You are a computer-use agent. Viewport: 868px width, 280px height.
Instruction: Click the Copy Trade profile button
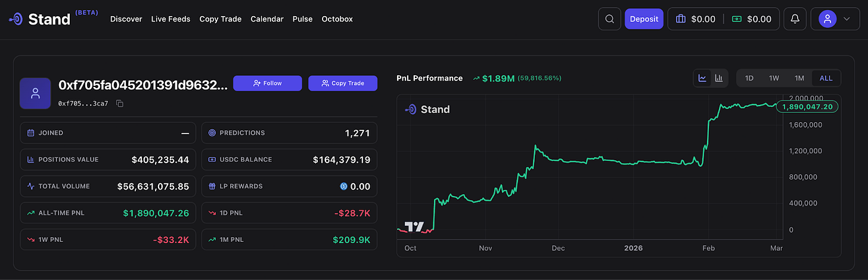coord(343,83)
